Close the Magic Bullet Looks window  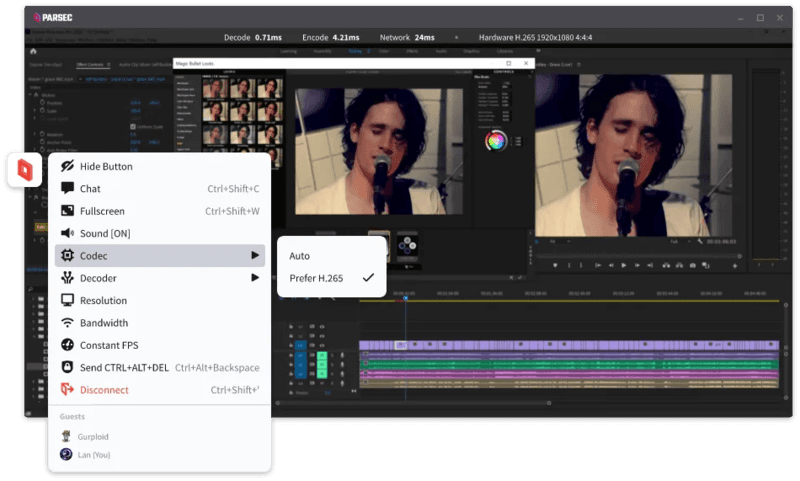click(x=527, y=63)
